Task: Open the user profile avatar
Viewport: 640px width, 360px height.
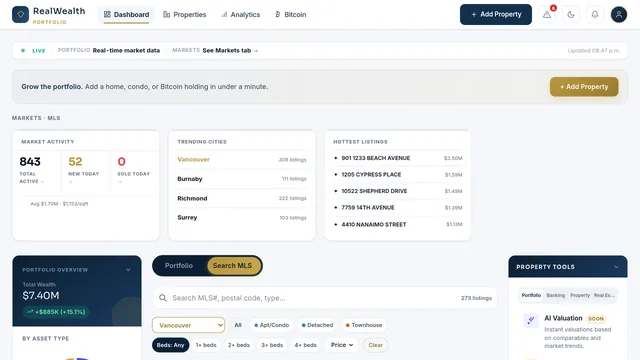Action: [x=619, y=15]
